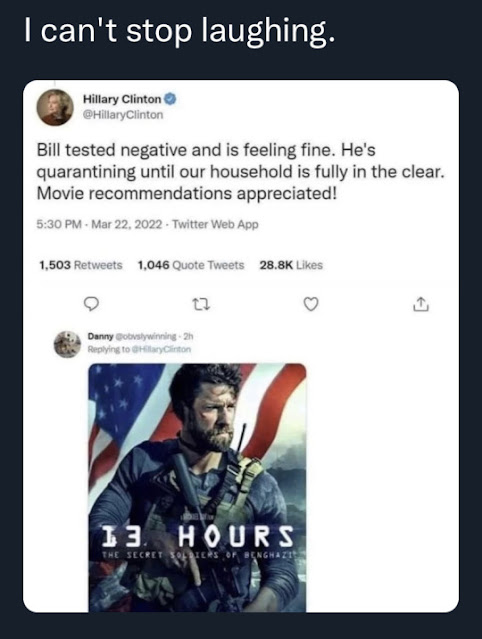482x639 pixels.
Task: Click the share upload icon
Action: (x=421, y=304)
